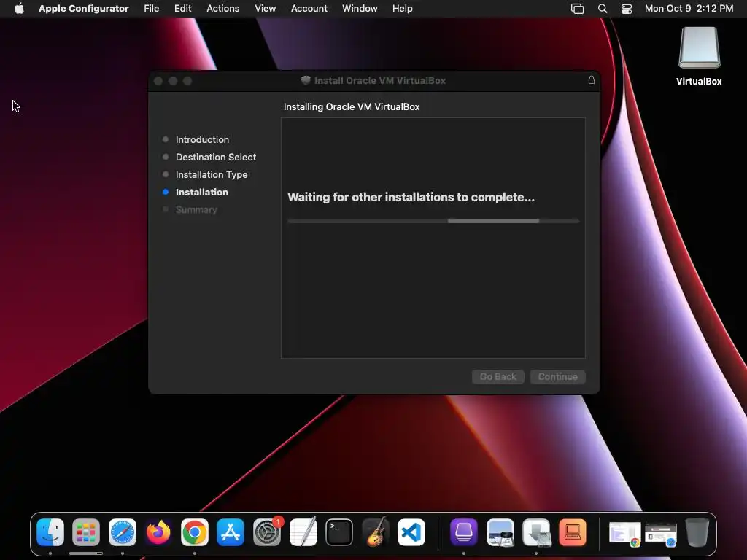Click the installation progress bar
The width and height of the screenshot is (747, 560).
tap(433, 221)
